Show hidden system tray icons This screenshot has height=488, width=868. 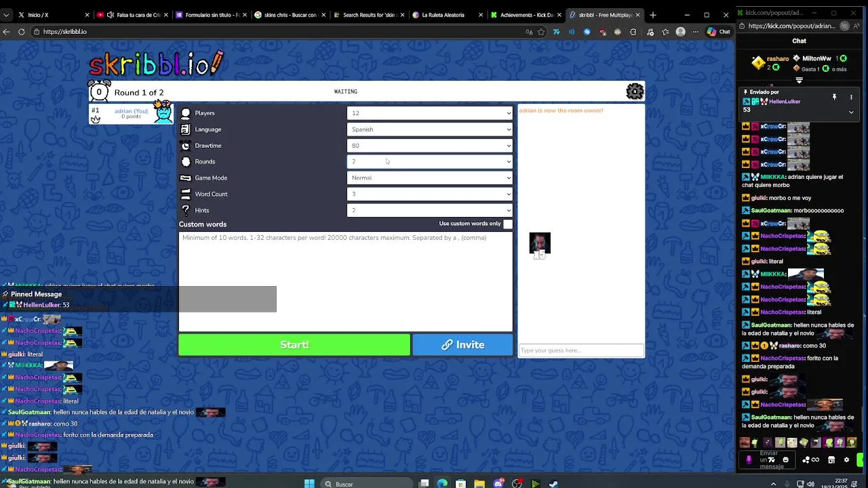pyautogui.click(x=773, y=484)
